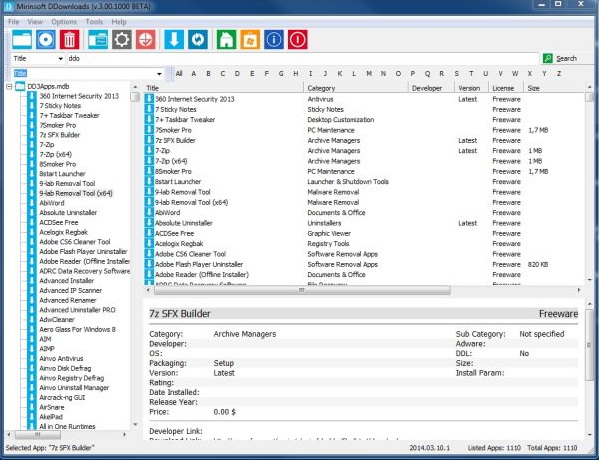This screenshot has width=600, height=461.
Task: Sort list by Developer column header
Action: pos(432,88)
